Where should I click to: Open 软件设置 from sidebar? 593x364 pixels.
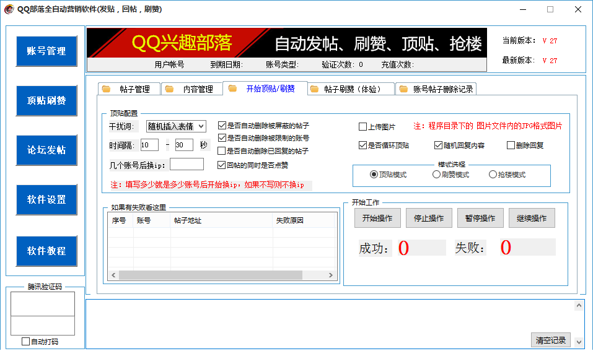[46, 199]
